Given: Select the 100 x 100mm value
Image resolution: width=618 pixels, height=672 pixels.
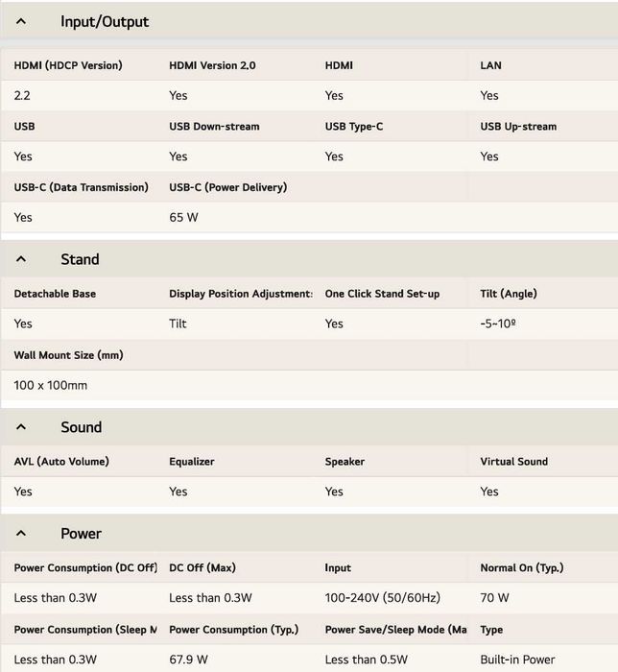Looking at the screenshot, I should (50, 385).
